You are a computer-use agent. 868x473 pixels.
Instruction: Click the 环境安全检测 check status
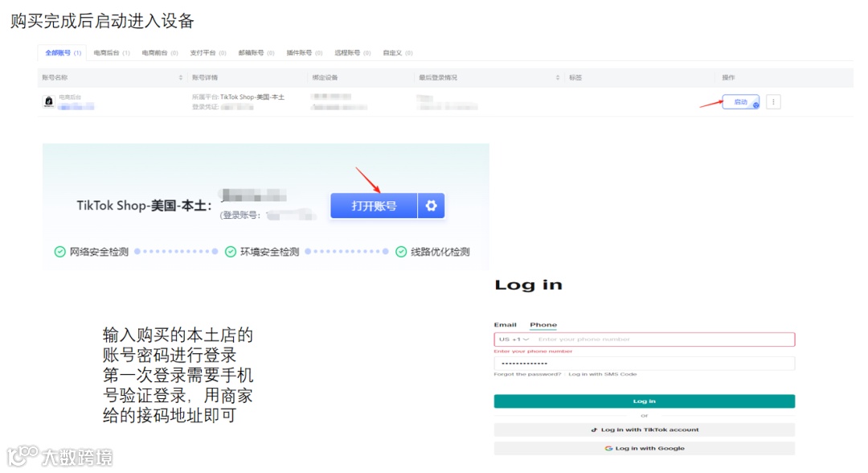pos(262,252)
